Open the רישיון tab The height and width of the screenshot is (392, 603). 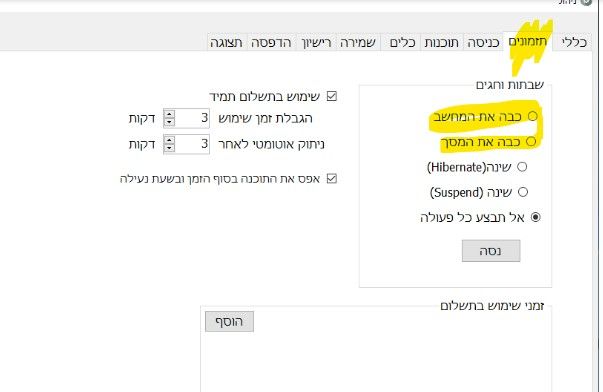[316, 42]
